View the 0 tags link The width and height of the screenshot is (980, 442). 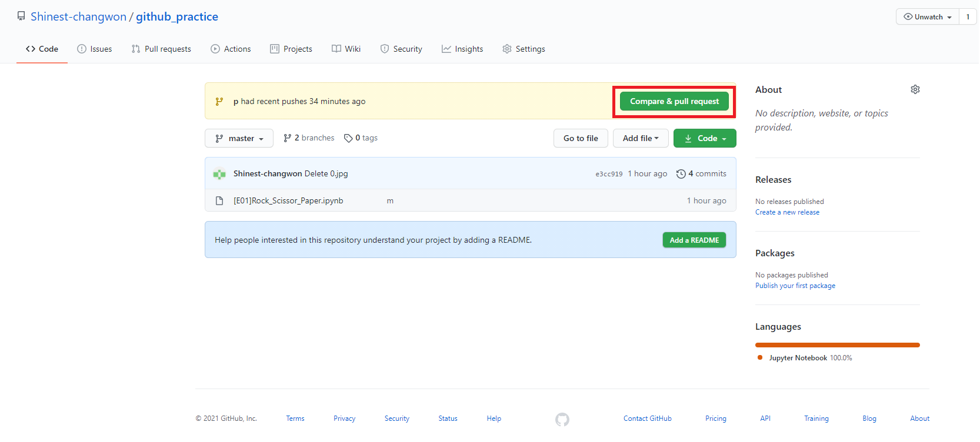tap(361, 138)
